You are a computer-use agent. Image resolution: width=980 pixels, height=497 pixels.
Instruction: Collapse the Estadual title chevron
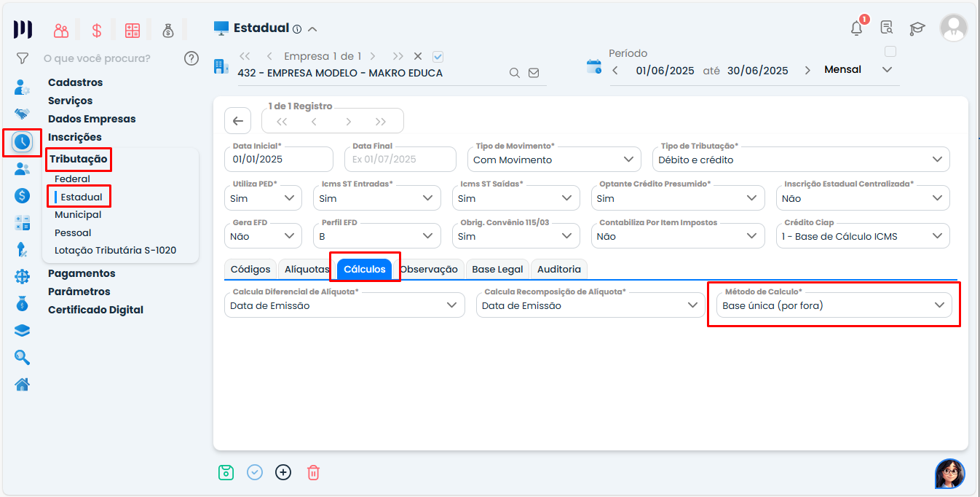(x=312, y=29)
